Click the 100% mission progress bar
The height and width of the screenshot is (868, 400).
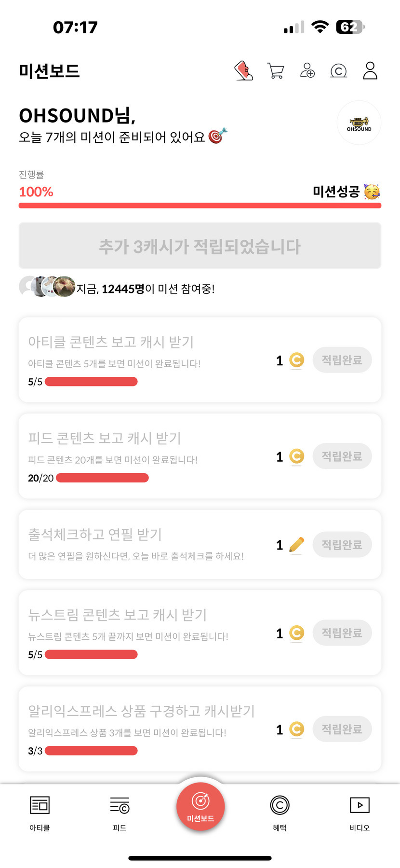tap(200, 206)
